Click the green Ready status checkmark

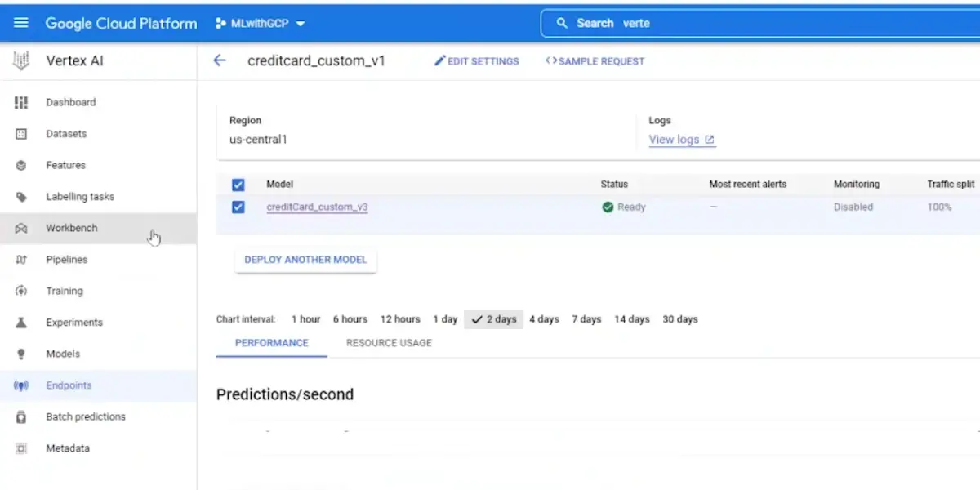pyautogui.click(x=608, y=207)
